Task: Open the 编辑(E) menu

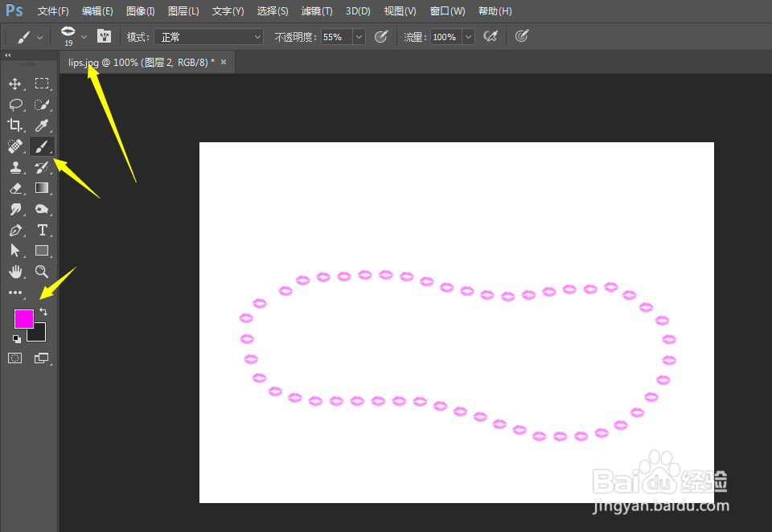Action: pos(97,10)
